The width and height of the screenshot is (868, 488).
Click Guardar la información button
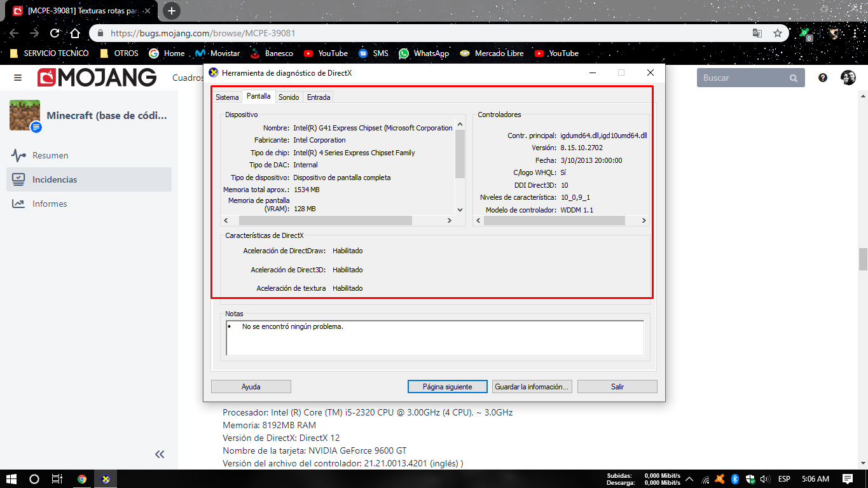coord(532,386)
